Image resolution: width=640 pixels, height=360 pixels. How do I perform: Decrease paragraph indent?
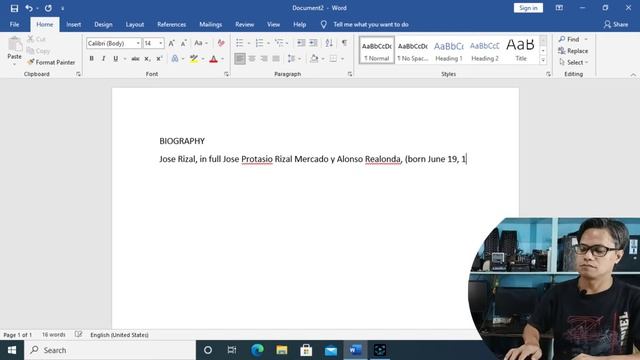[301, 43]
